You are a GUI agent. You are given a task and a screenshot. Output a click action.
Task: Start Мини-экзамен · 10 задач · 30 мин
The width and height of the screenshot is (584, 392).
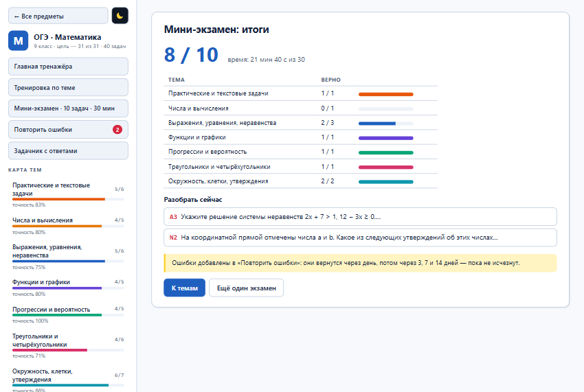click(x=68, y=108)
